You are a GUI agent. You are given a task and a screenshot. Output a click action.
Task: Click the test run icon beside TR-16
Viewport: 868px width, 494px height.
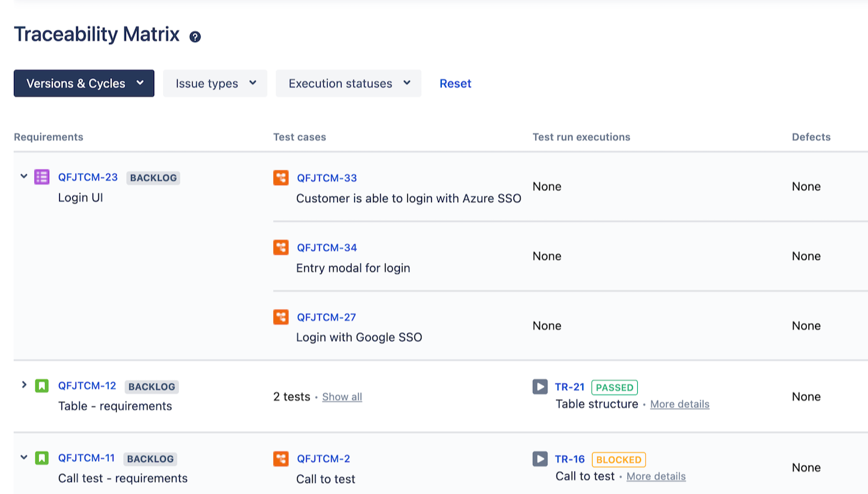[540, 459]
